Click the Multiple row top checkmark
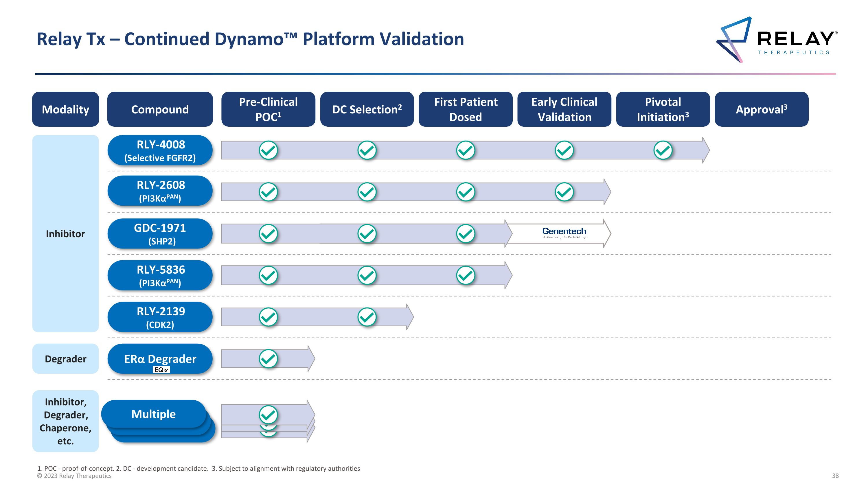The image size is (868, 488). (x=268, y=415)
